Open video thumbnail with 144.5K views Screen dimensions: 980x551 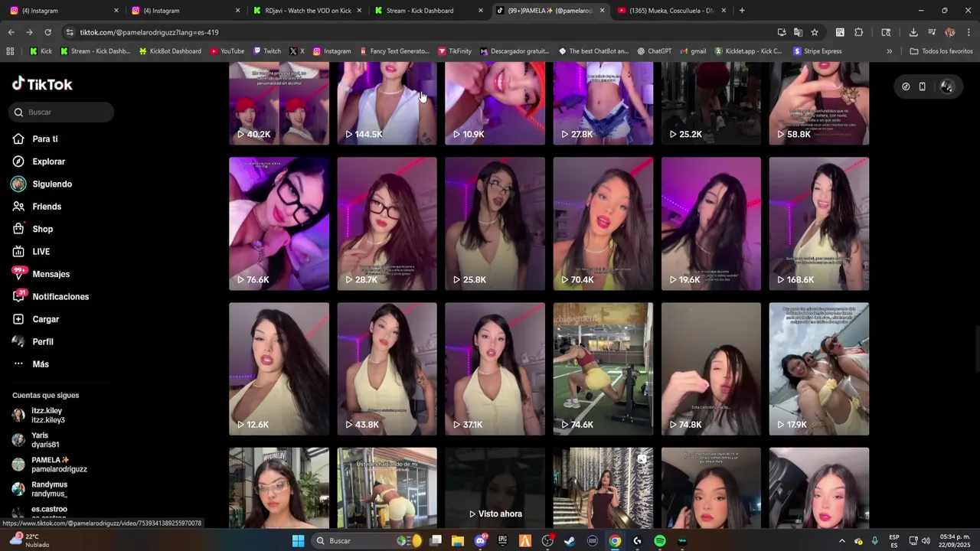(x=387, y=103)
